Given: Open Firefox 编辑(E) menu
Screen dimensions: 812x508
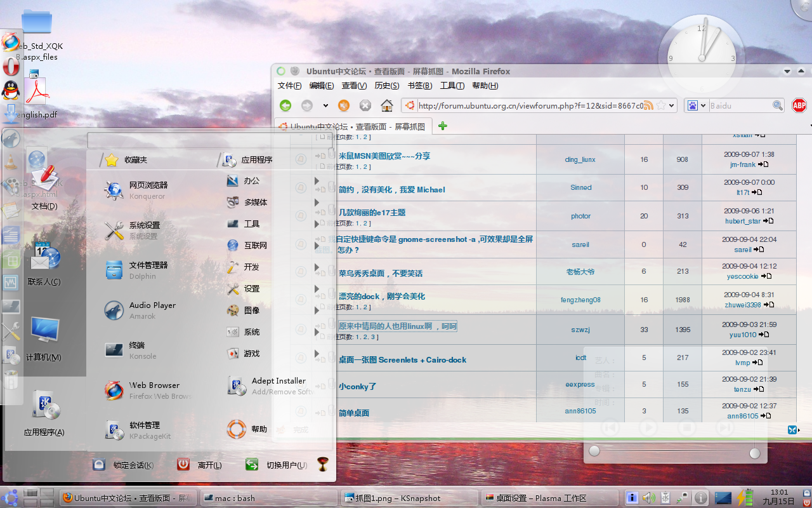Looking at the screenshot, I should pyautogui.click(x=321, y=86).
